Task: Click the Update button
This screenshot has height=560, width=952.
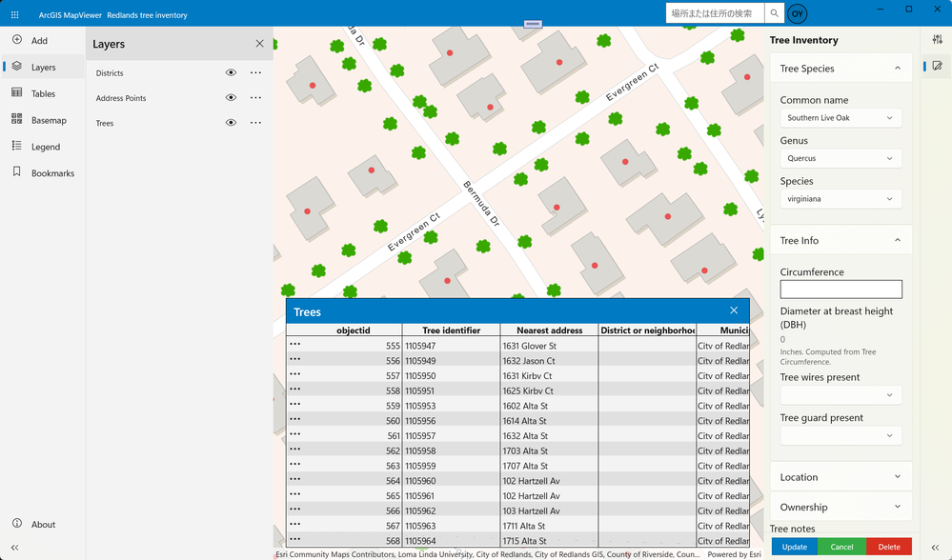Action: click(794, 547)
